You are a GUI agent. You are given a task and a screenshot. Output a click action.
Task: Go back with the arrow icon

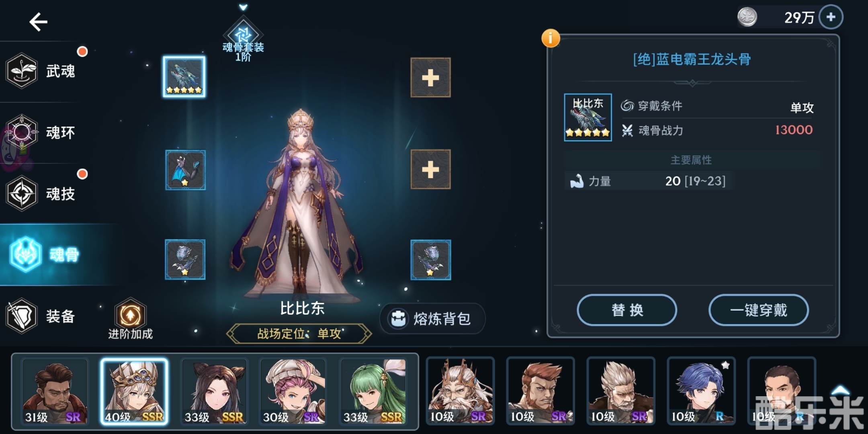(39, 22)
